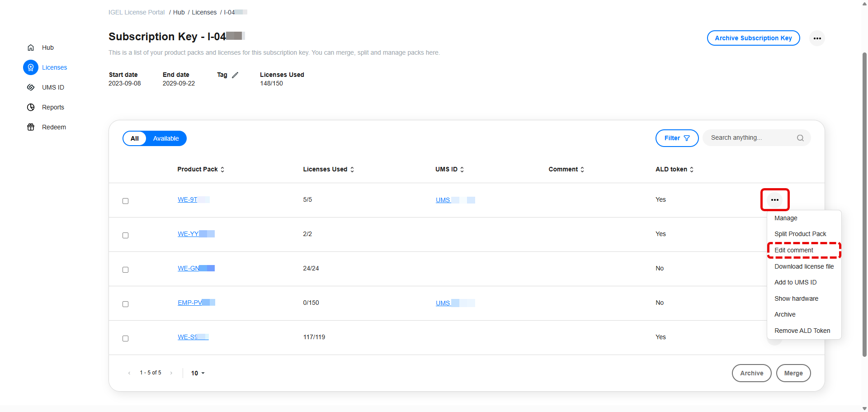This screenshot has height=412, width=868.
Task: Open the WE-9T product pack link
Action: coord(188,199)
